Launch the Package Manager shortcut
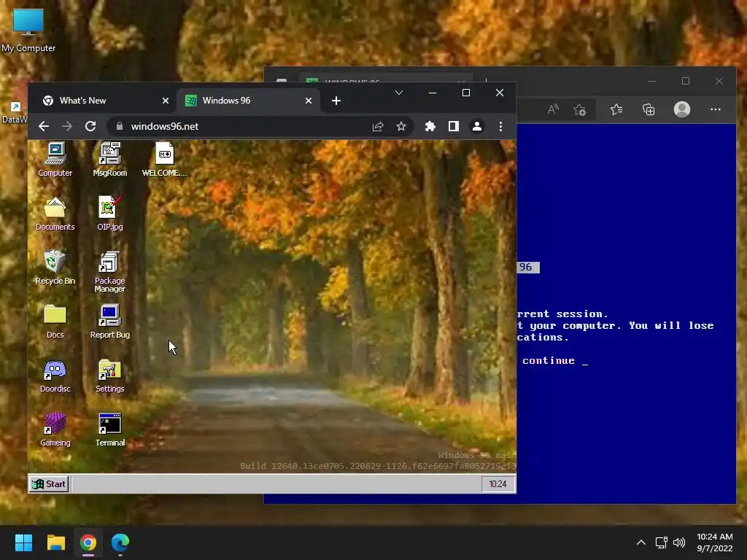Screen dimensions: 747x560 (x=110, y=271)
